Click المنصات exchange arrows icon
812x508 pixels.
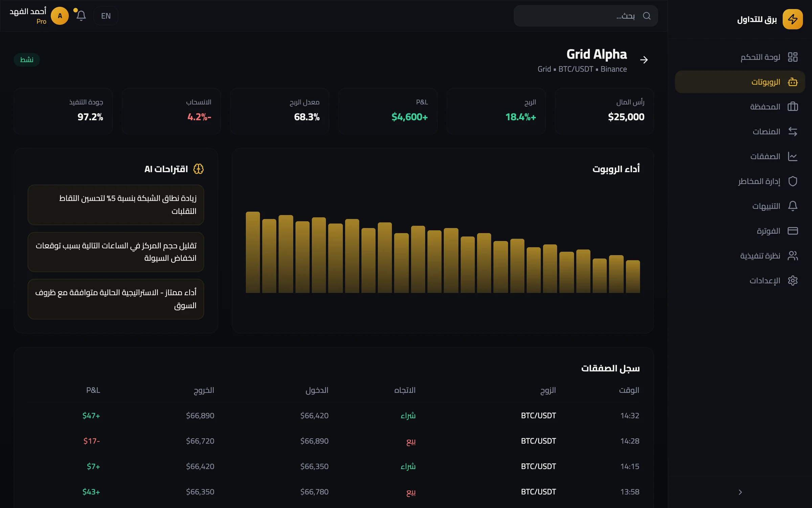tap(792, 131)
